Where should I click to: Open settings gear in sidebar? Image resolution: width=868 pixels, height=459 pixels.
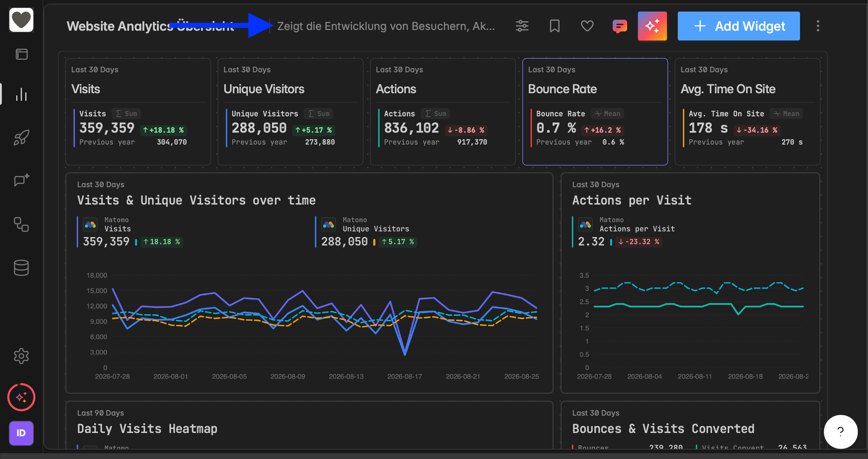click(x=21, y=356)
